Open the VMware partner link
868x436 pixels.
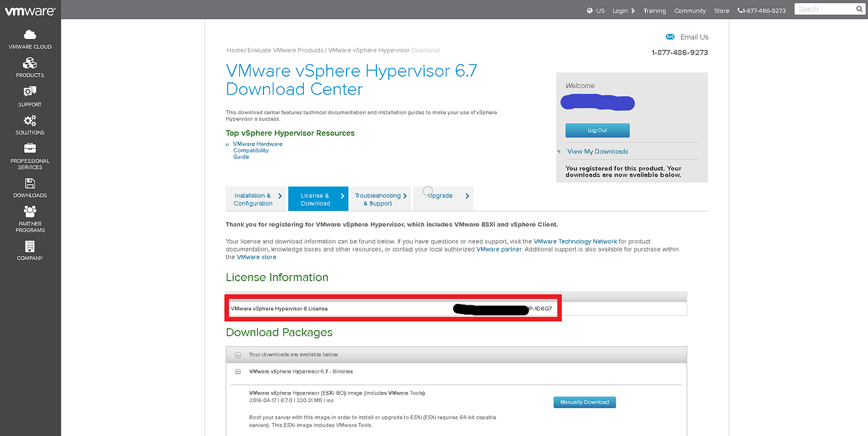(499, 249)
